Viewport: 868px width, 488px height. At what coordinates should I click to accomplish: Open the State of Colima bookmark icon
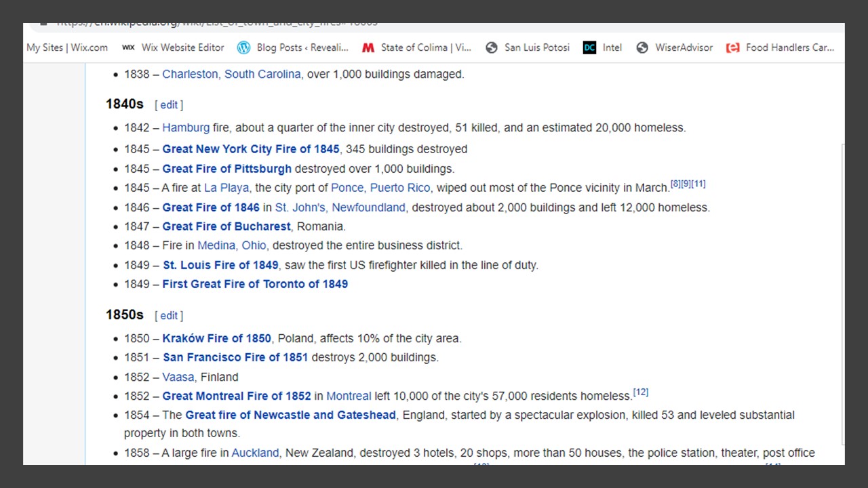tap(368, 47)
